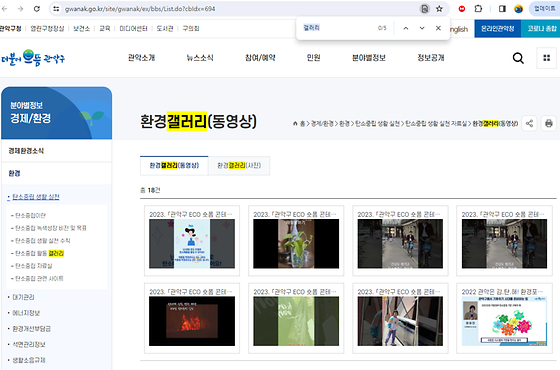Screen dimensions: 560x370
Task: Bookmark this page with the star icon
Action: 439,9
